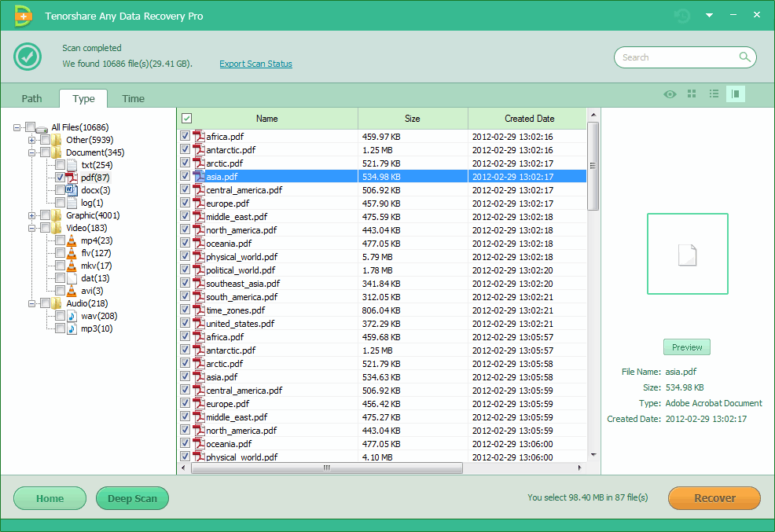This screenshot has height=532, width=775.
Task: Click the wav audio note icon
Action: pyautogui.click(x=72, y=316)
